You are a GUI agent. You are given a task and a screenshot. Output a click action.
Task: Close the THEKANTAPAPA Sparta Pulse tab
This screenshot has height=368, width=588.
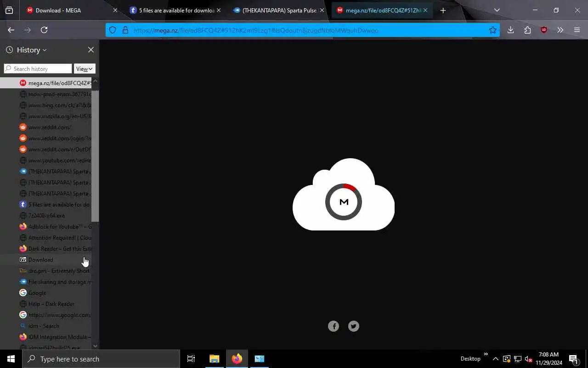click(322, 10)
